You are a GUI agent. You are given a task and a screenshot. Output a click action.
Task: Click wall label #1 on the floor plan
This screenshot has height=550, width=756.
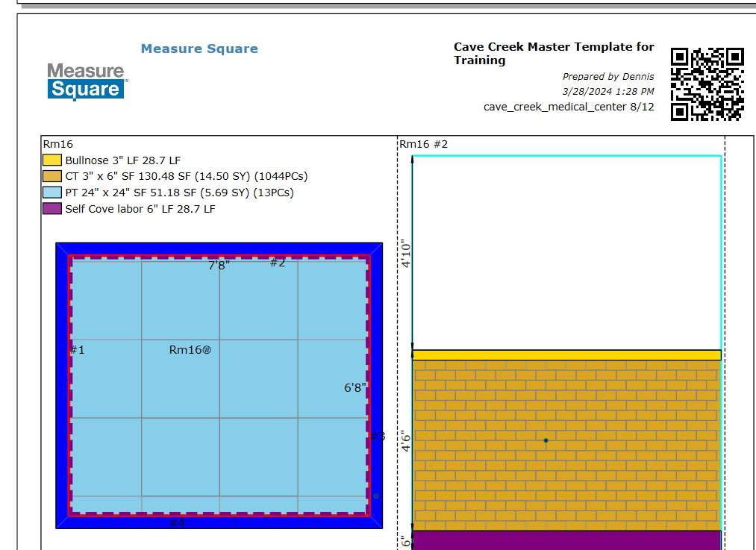tap(78, 350)
